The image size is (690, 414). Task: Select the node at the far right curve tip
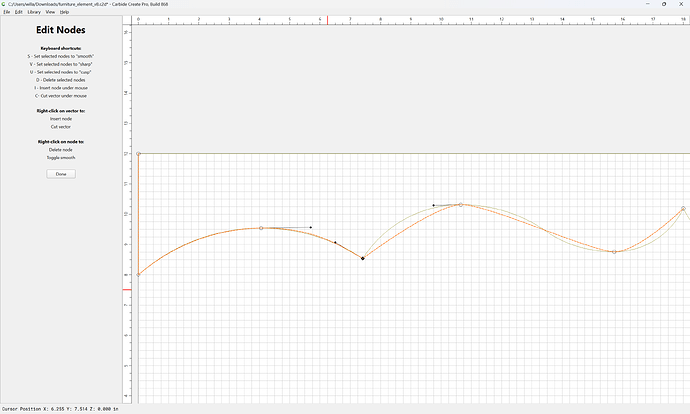[683, 208]
